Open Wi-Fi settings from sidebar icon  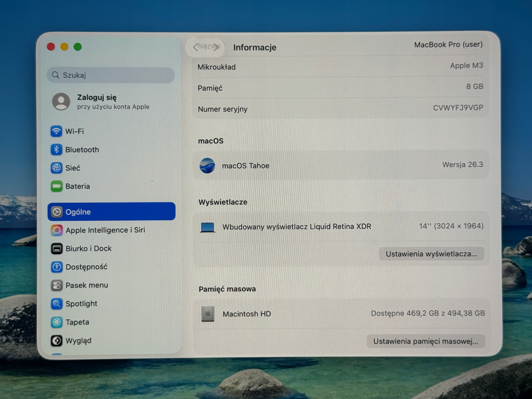coord(56,131)
